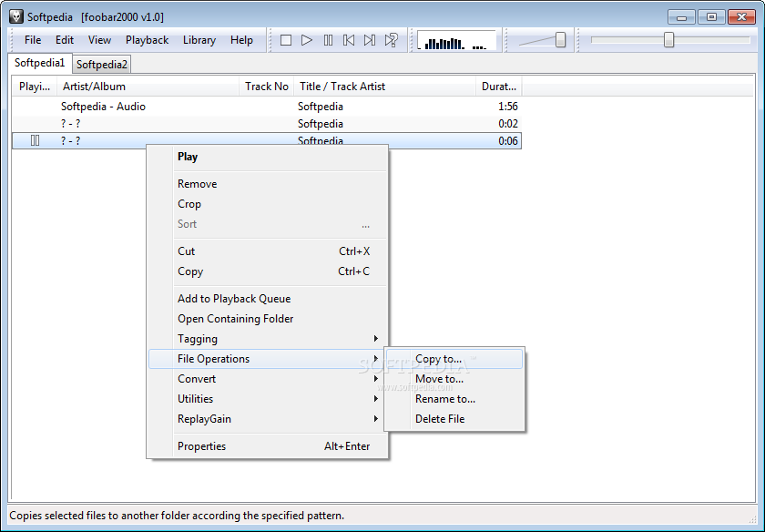Screen dimensions: 765x532
Task: Open the Help menu
Action: click(241, 40)
